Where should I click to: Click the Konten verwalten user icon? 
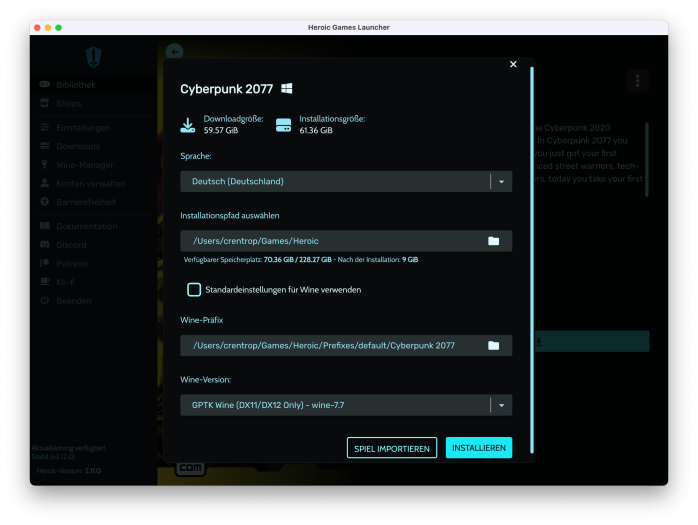[x=45, y=183]
